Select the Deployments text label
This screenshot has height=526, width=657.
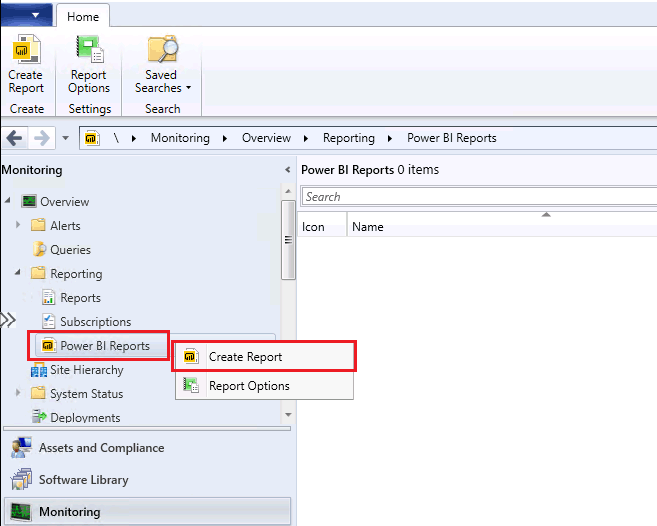[85, 417]
